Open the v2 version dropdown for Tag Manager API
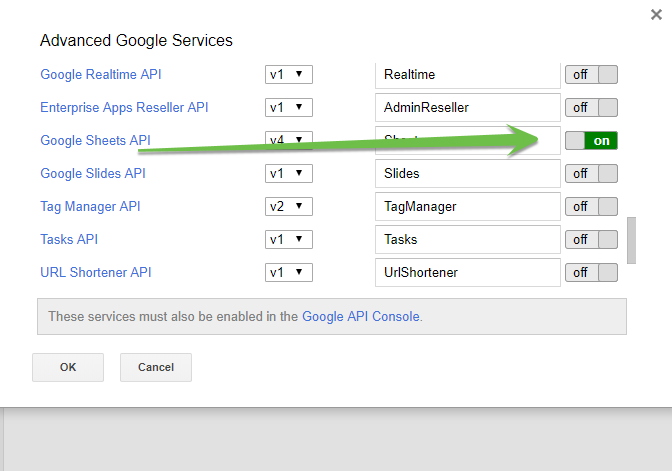Screen dimensions: 672x471 coord(288,207)
